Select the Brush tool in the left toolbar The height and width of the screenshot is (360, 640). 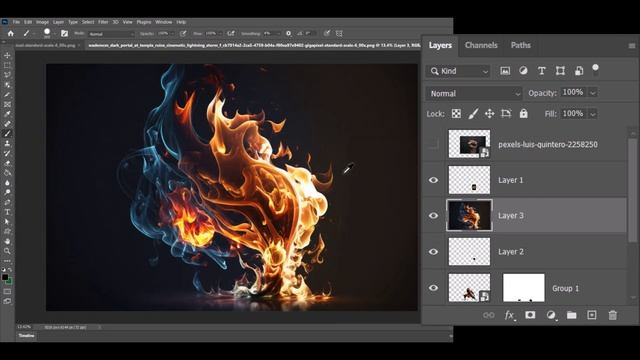coord(7,134)
